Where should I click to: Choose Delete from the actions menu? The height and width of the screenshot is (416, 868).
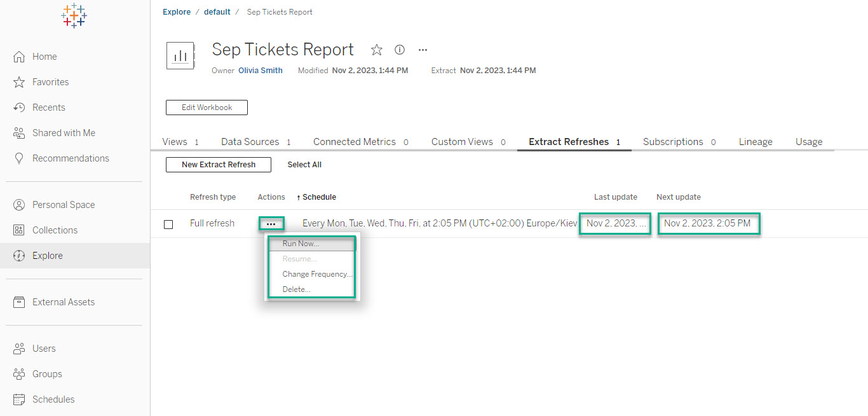(296, 289)
